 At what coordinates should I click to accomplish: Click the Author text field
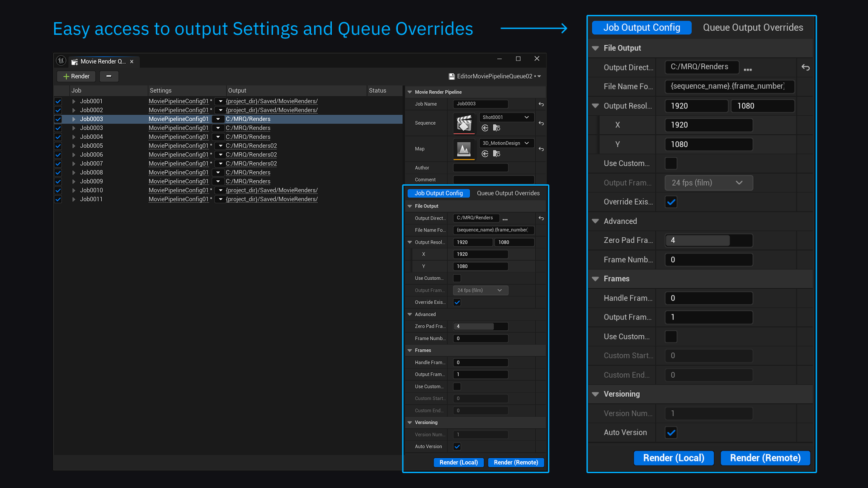(481, 168)
